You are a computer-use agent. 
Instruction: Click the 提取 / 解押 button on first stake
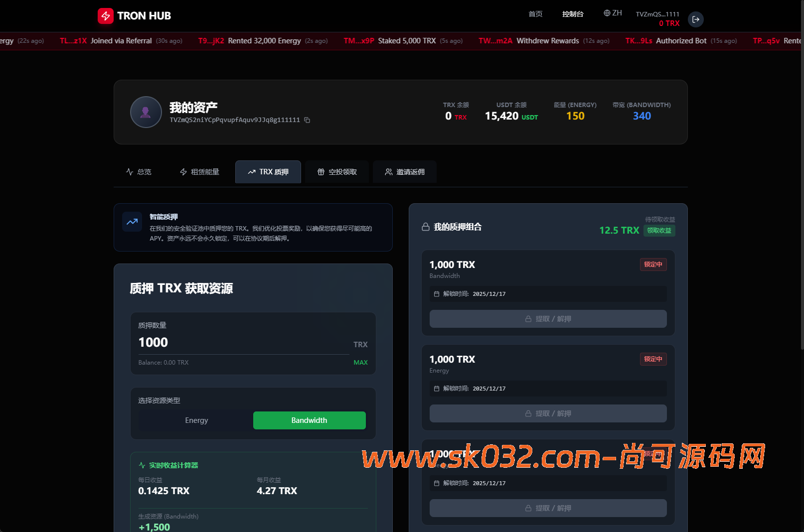[547, 318]
